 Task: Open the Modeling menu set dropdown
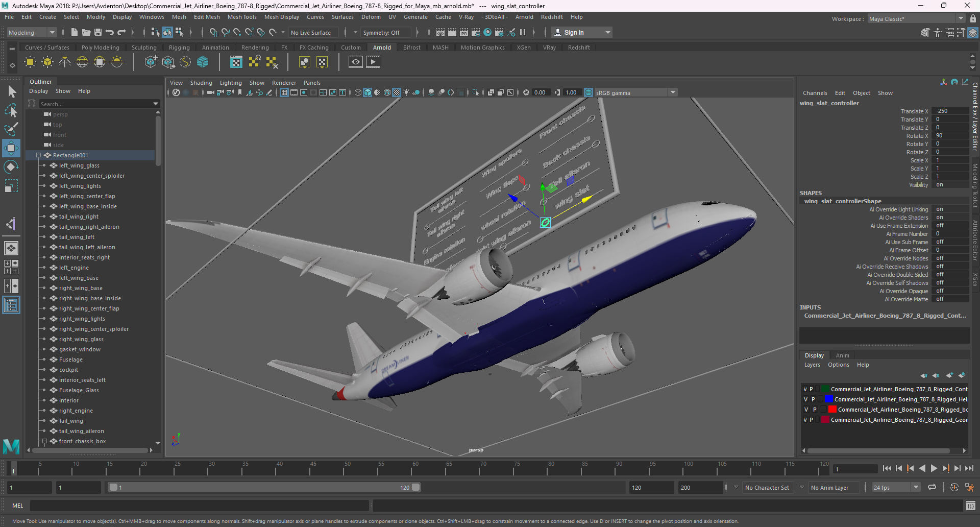pos(31,32)
